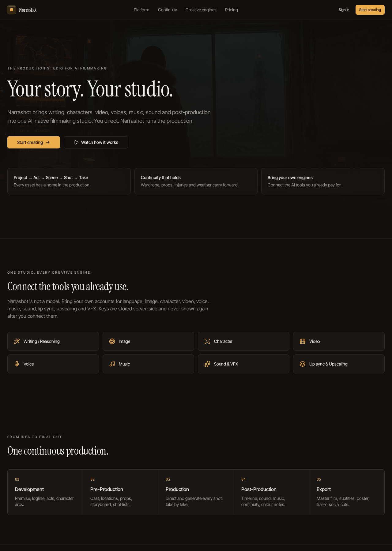Click the Lip sync & Upscaling layers icon
The image size is (392, 551).
click(x=303, y=364)
